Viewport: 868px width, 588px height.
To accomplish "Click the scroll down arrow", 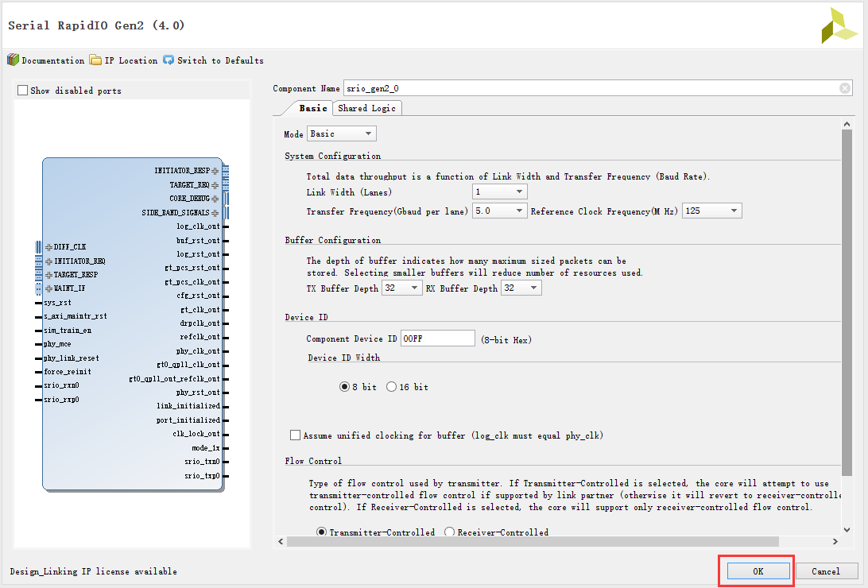I will 847,529.
